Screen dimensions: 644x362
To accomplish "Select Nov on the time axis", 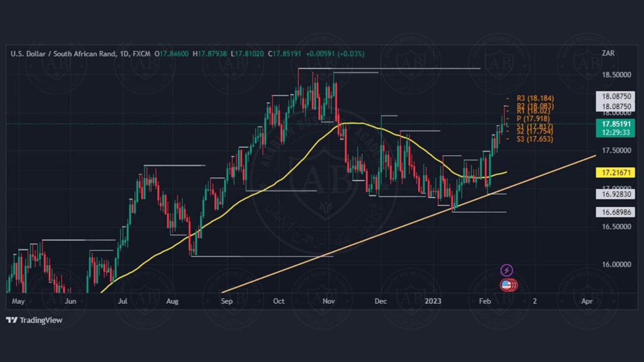I will (x=328, y=301).
